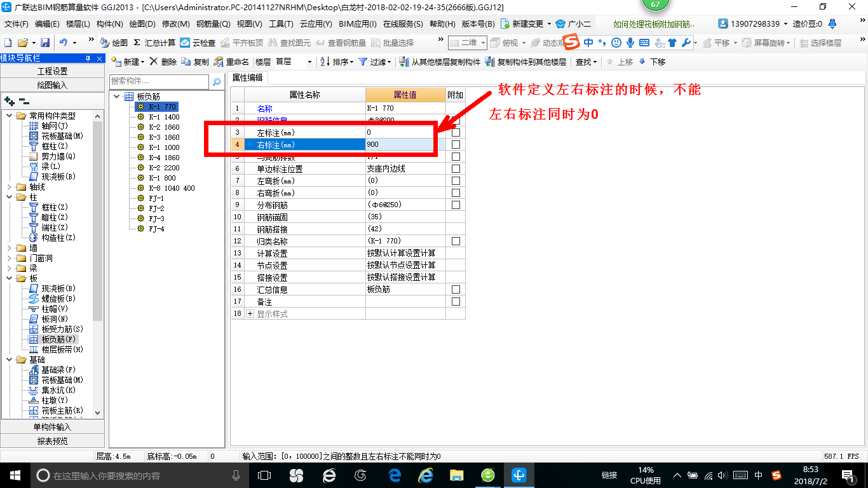Open the 查找 dropdown
Image resolution: width=868 pixels, height=488 pixels.
pyautogui.click(x=586, y=62)
